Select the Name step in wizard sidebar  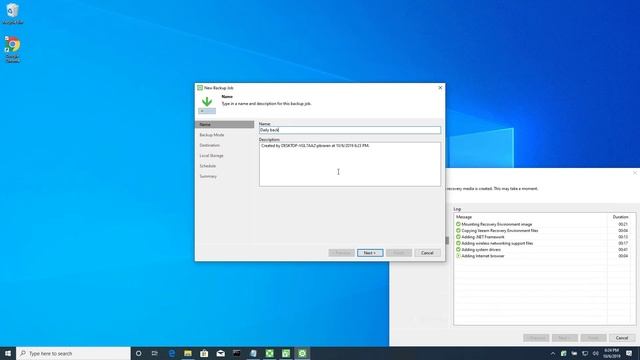224,124
